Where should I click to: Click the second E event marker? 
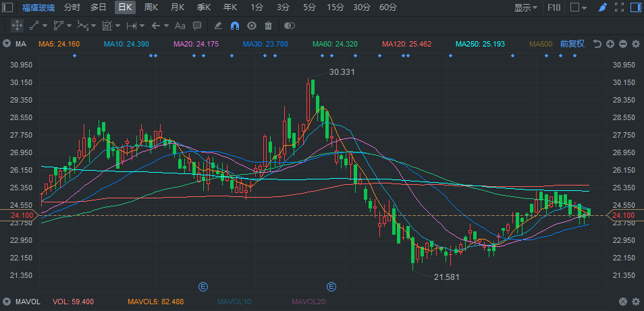(x=331, y=287)
